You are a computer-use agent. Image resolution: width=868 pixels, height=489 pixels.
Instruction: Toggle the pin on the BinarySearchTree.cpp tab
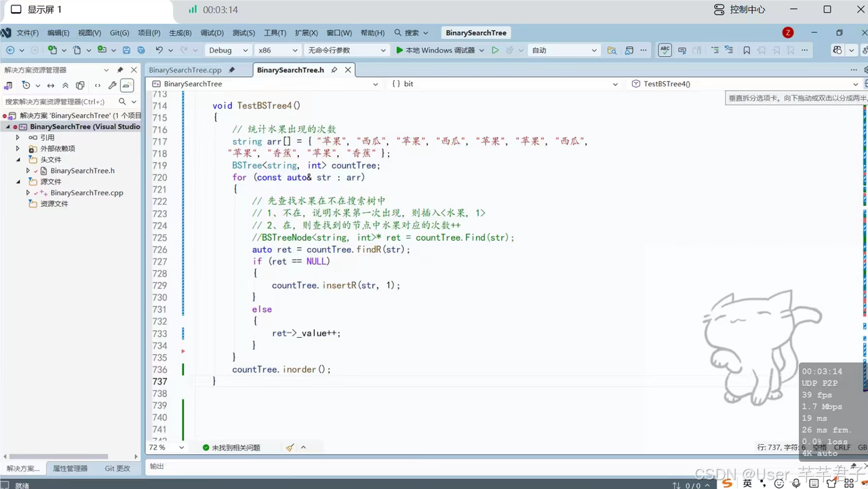coord(232,70)
